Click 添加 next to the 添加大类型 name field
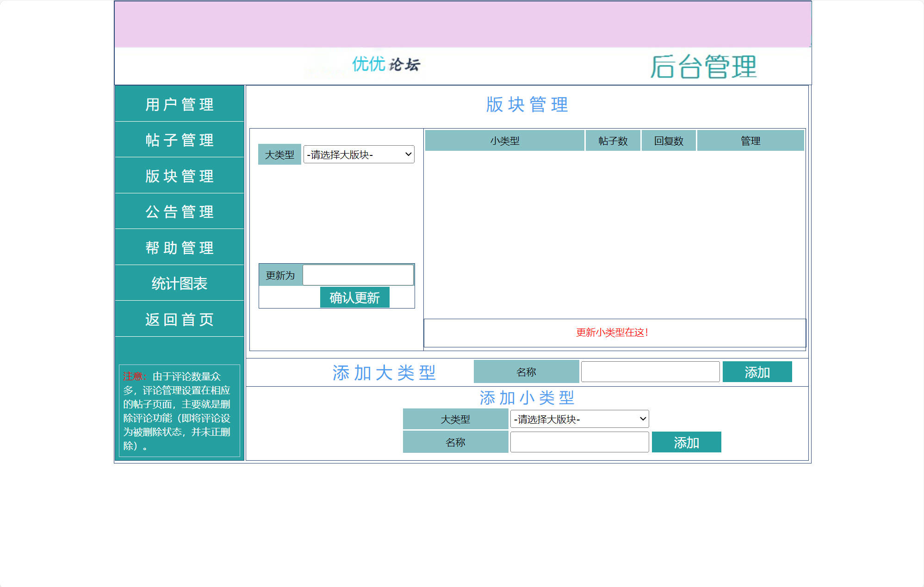This screenshot has height=587, width=924. pos(757,371)
